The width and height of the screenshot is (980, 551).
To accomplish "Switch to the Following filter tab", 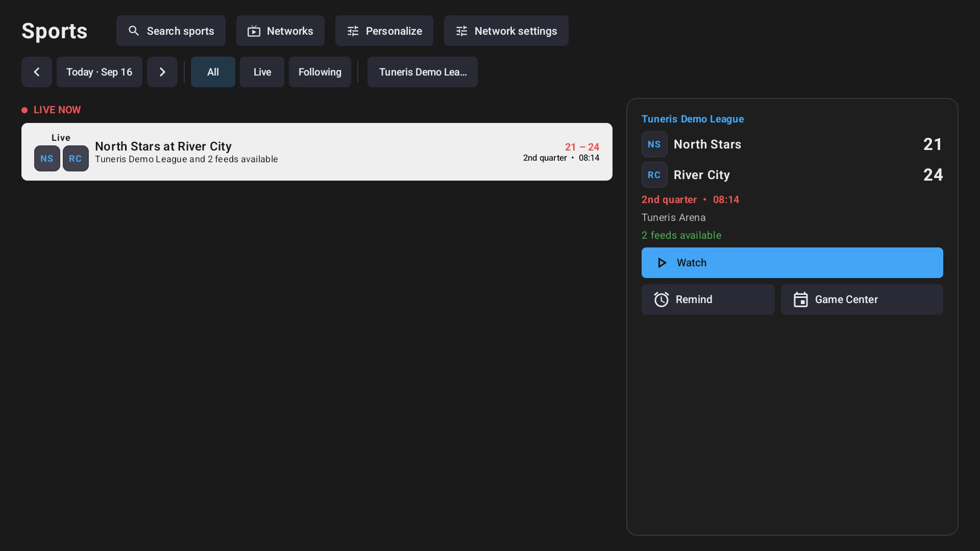I will click(x=320, y=72).
